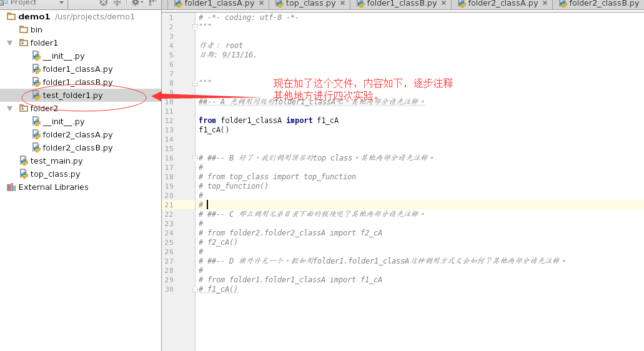Open folder2_classA.py in the project tree
The width and height of the screenshot is (644, 351).
[x=72, y=135]
